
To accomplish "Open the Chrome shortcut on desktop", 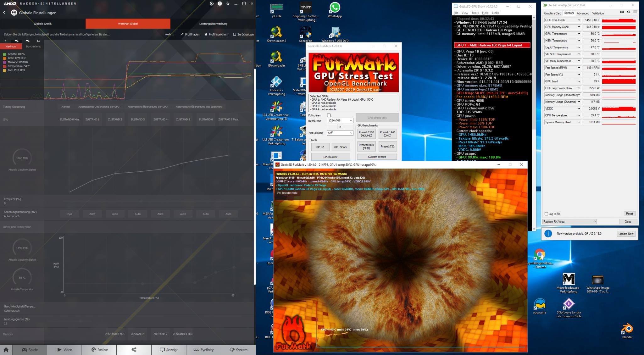I will coord(540,258).
